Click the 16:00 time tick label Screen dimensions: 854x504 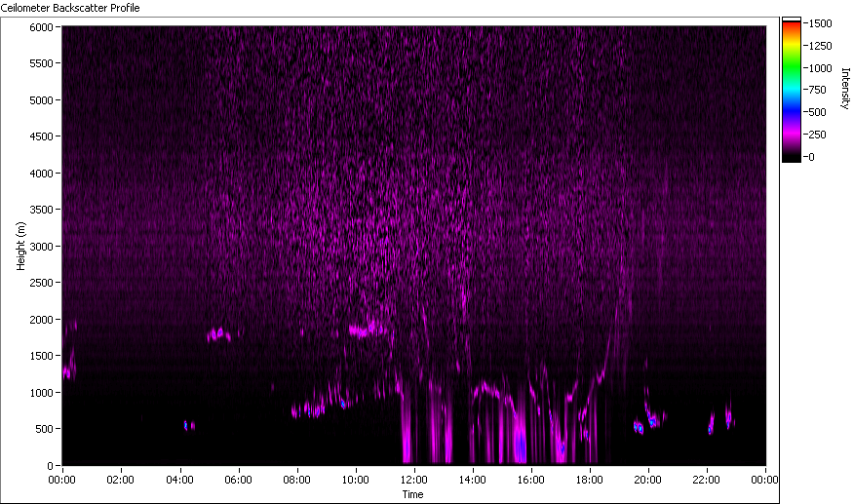coord(531,480)
